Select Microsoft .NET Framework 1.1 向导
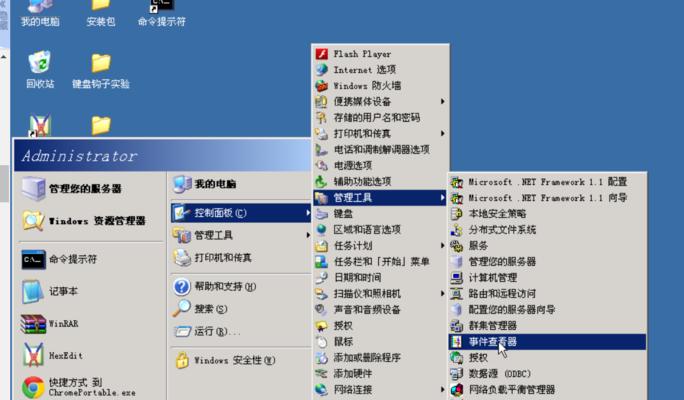Image resolution: width=684 pixels, height=400 pixels. point(547,198)
